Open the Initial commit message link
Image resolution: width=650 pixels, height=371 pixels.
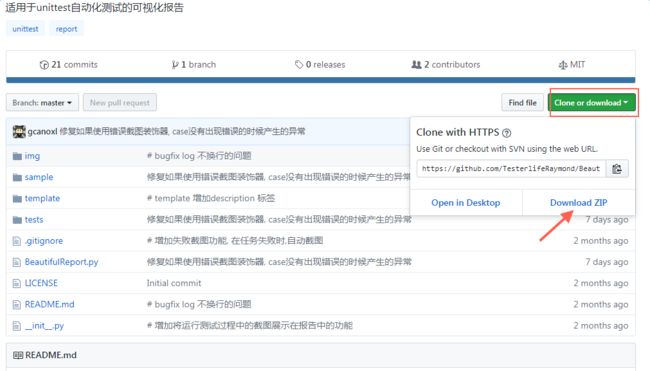(x=174, y=283)
